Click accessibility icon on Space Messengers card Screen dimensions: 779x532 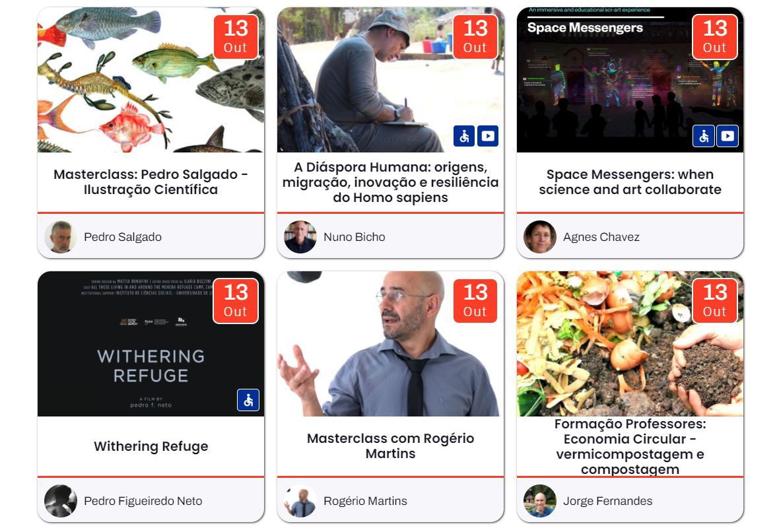[704, 136]
